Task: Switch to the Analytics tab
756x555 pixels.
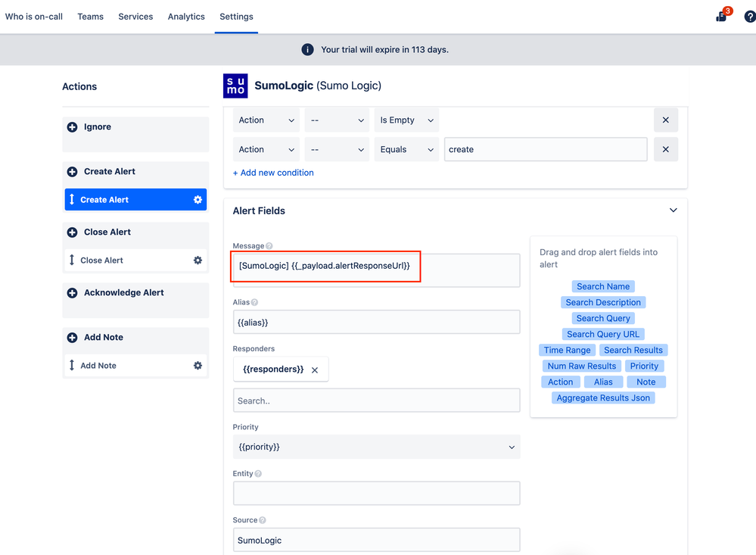Action: (186, 17)
